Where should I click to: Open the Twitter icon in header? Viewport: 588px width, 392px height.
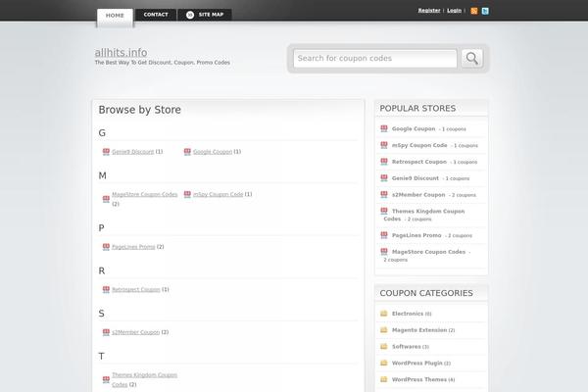485,11
